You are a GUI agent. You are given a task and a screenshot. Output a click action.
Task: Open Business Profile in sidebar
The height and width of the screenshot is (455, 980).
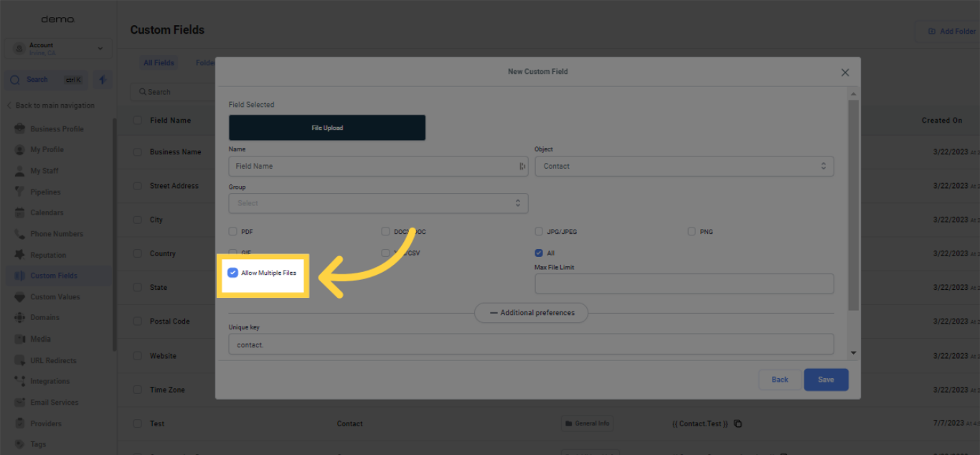click(57, 129)
